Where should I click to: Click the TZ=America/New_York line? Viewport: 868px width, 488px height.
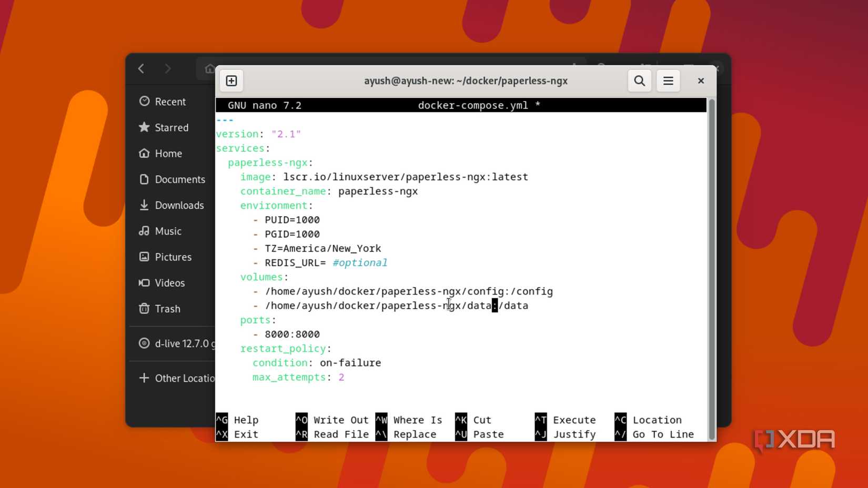coord(317,248)
